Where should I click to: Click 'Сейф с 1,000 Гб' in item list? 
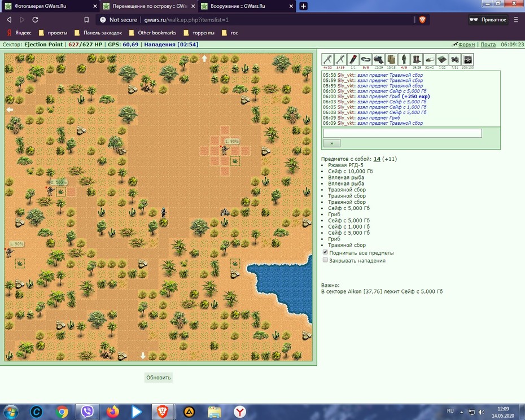point(348,227)
